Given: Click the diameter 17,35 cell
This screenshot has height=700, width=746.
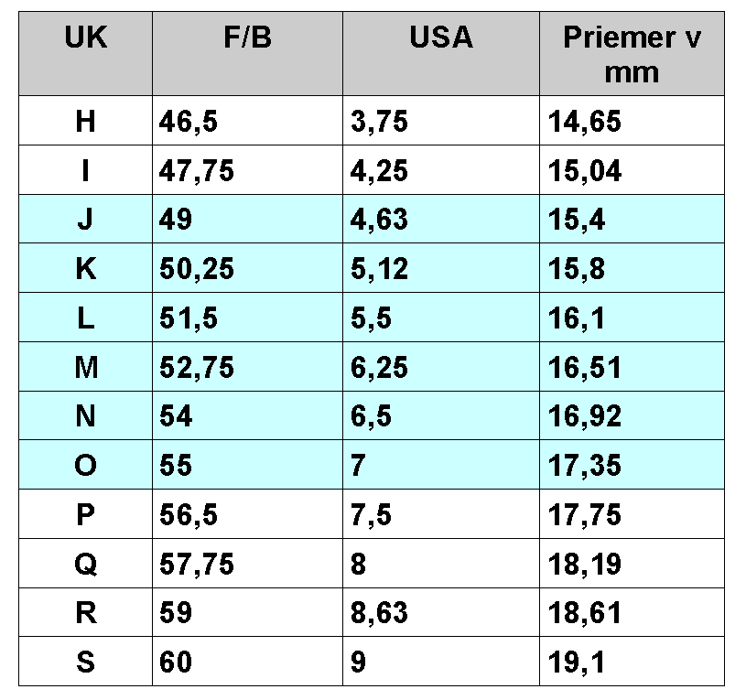Looking at the screenshot, I should click(x=632, y=465).
